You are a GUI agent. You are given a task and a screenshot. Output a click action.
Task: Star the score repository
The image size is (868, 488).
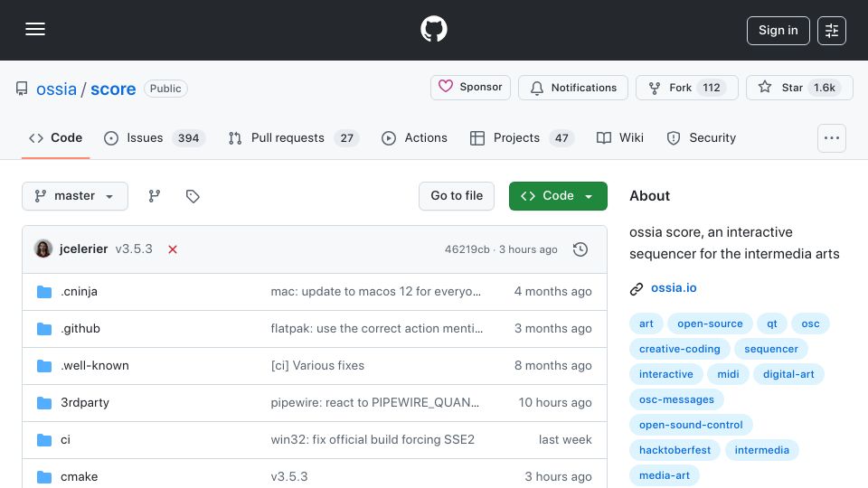coord(799,88)
